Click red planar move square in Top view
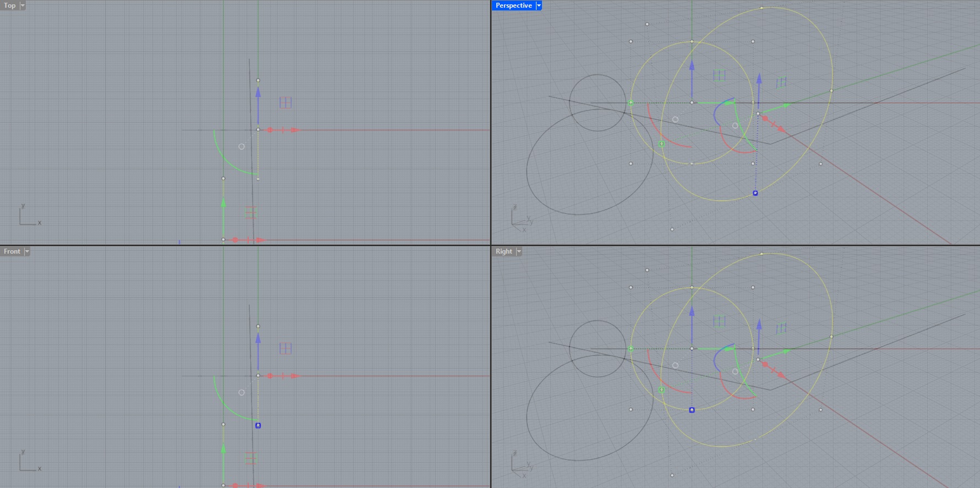 pyautogui.click(x=251, y=213)
